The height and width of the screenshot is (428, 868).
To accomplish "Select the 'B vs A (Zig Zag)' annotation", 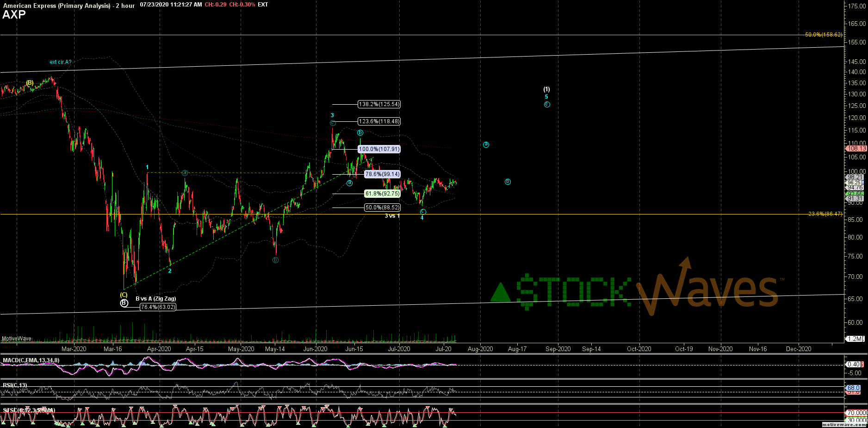I will point(155,299).
